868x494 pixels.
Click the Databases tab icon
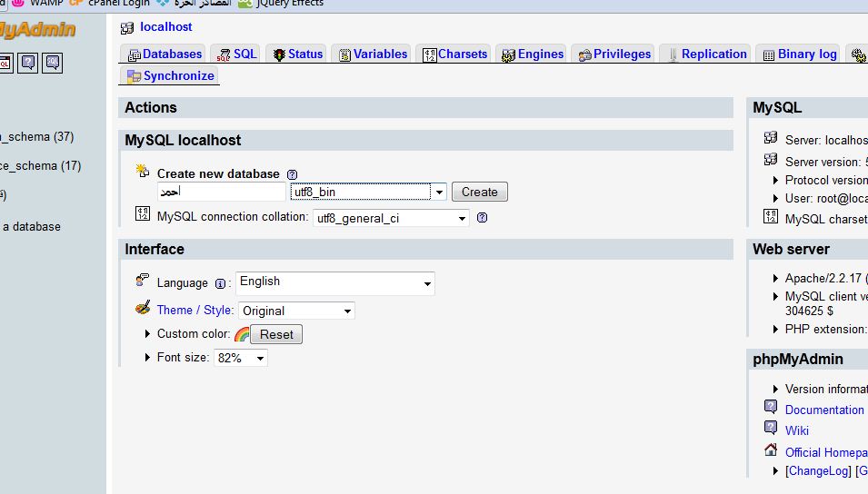134,54
